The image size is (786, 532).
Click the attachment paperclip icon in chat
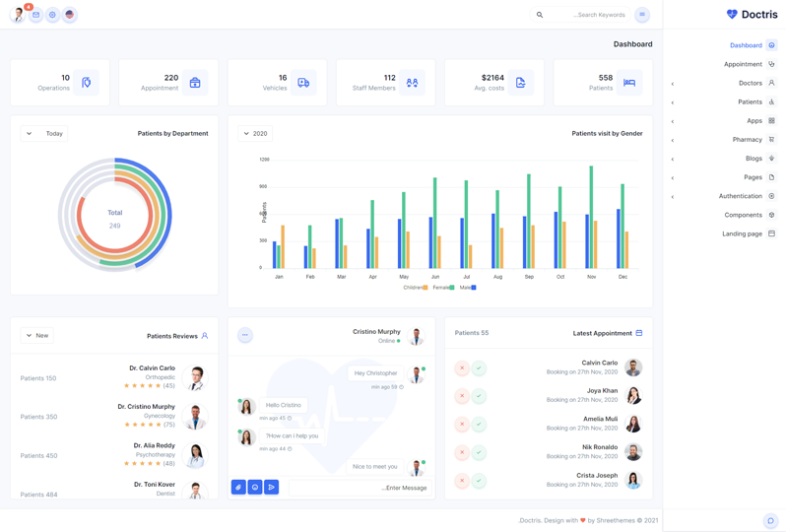coord(238,487)
